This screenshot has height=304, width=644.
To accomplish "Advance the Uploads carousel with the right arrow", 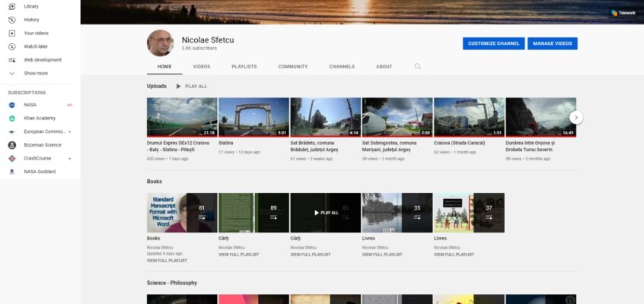I will coord(575,117).
